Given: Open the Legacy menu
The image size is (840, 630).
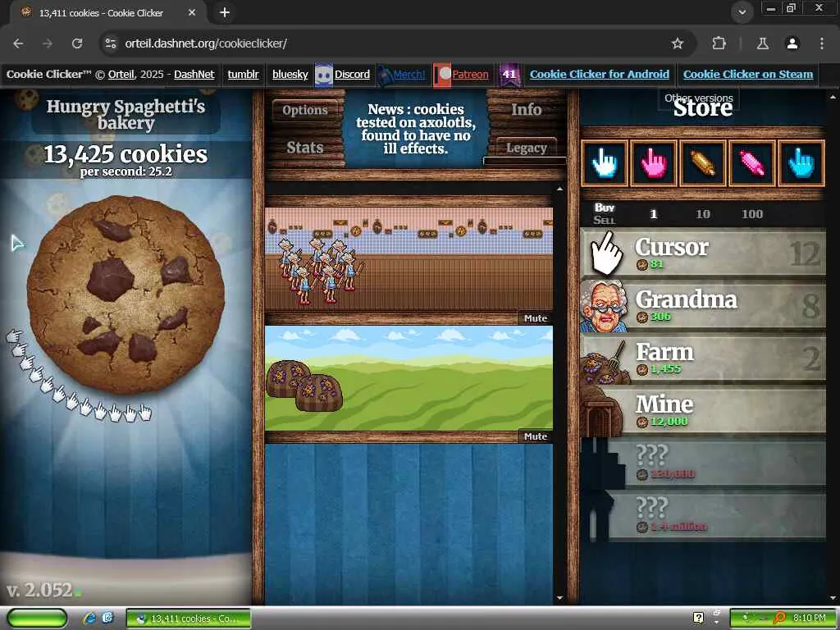Looking at the screenshot, I should pos(526,148).
